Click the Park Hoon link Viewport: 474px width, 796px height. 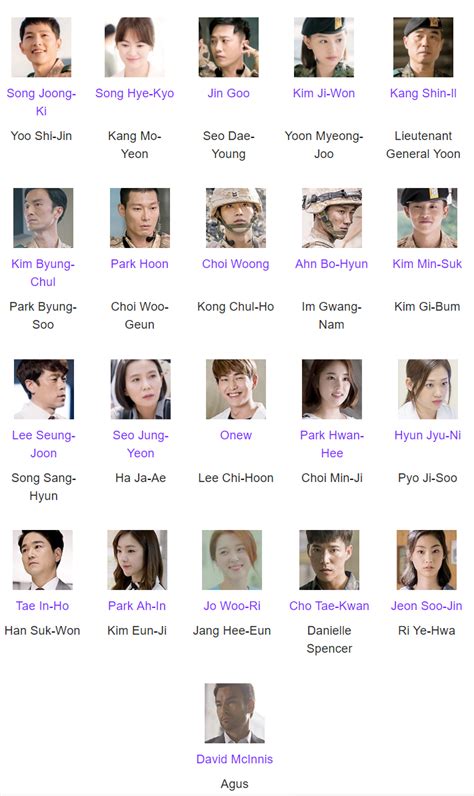click(140, 264)
